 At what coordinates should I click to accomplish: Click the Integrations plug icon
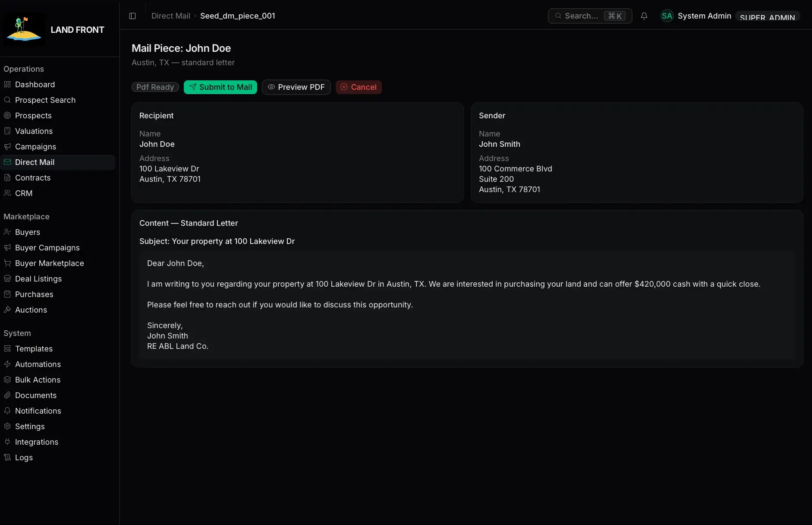[x=7, y=442]
